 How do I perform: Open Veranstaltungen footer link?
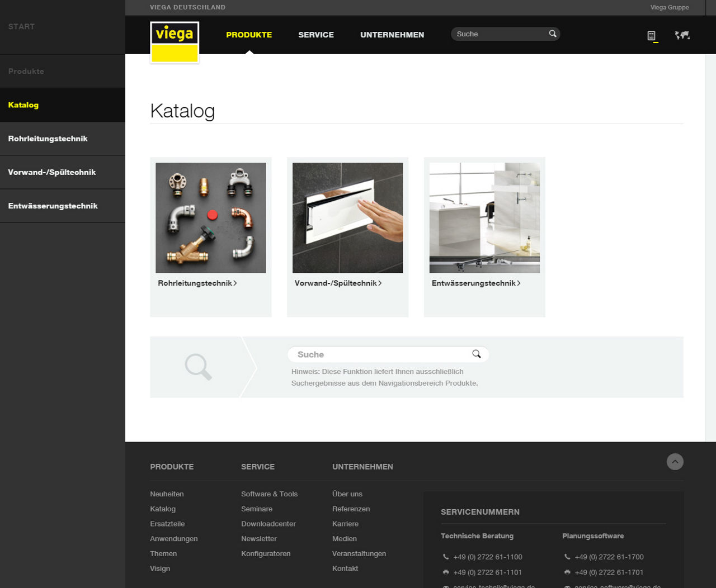(359, 554)
